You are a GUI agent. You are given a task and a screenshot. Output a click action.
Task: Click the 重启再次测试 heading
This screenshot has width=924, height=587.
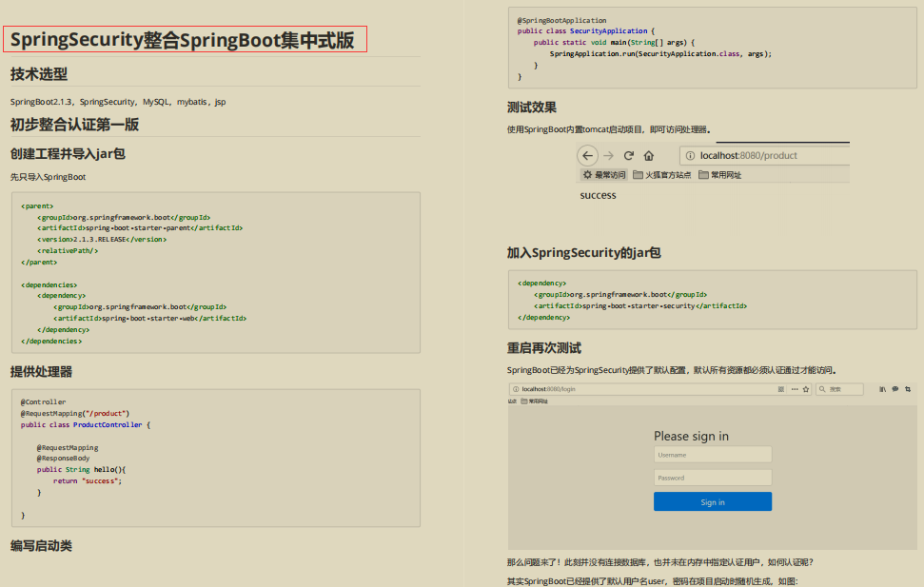(x=544, y=348)
